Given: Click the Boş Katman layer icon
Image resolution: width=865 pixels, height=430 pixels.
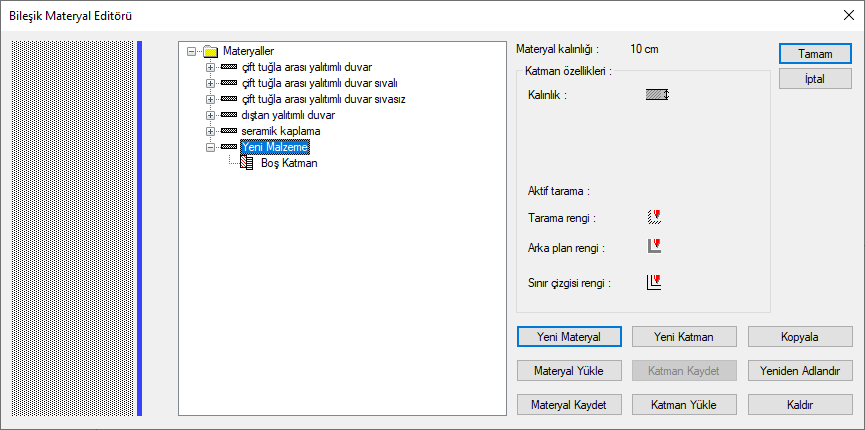Looking at the screenshot, I should coord(247,163).
